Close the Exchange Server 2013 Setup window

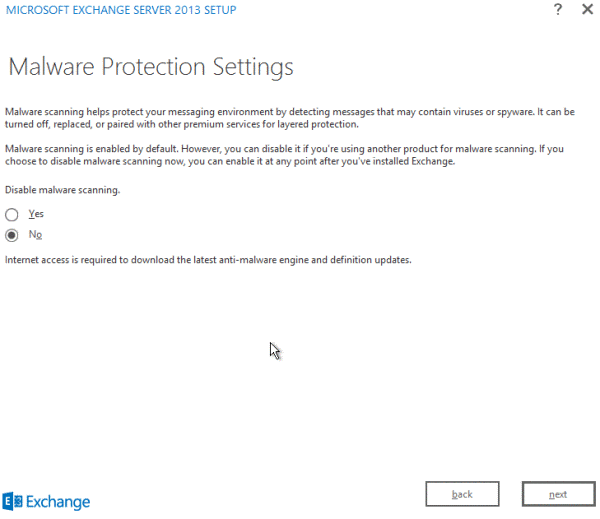[587, 9]
